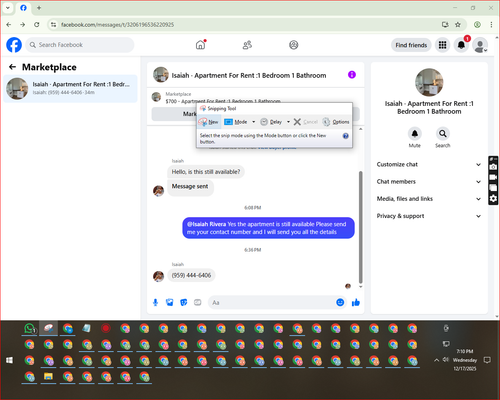Click Snipping Tool help icon
500x400 pixels.
pos(346,136)
